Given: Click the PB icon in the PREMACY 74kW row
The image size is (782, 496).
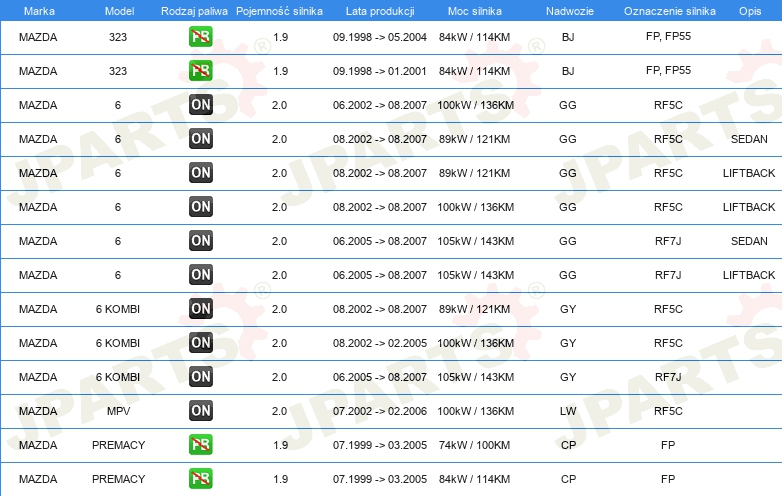Looking at the screenshot, I should 200,444.
